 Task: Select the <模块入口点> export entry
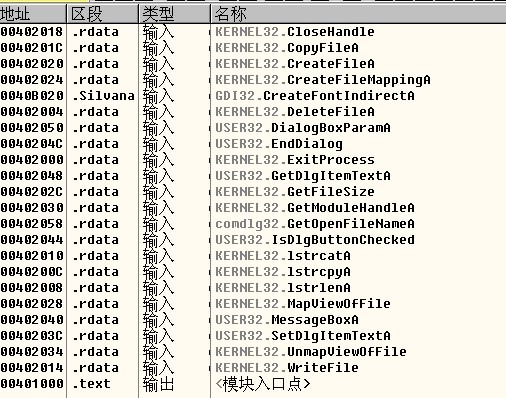(x=263, y=384)
